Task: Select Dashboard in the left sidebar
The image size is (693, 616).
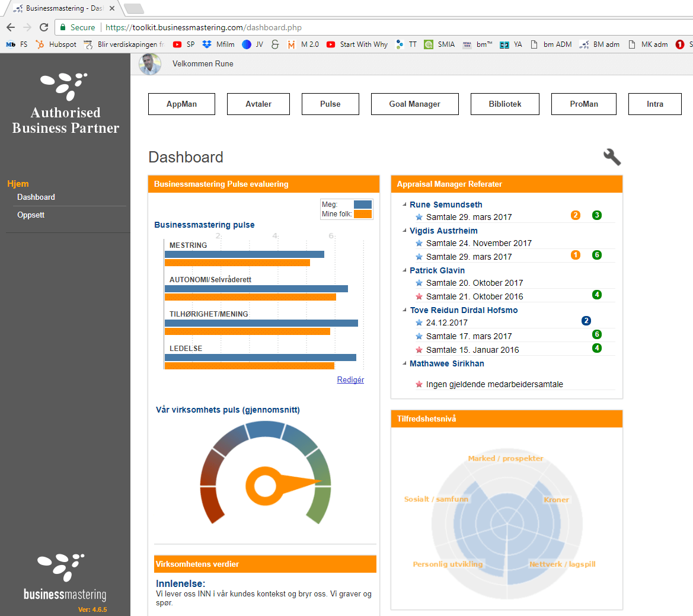Action: click(36, 197)
